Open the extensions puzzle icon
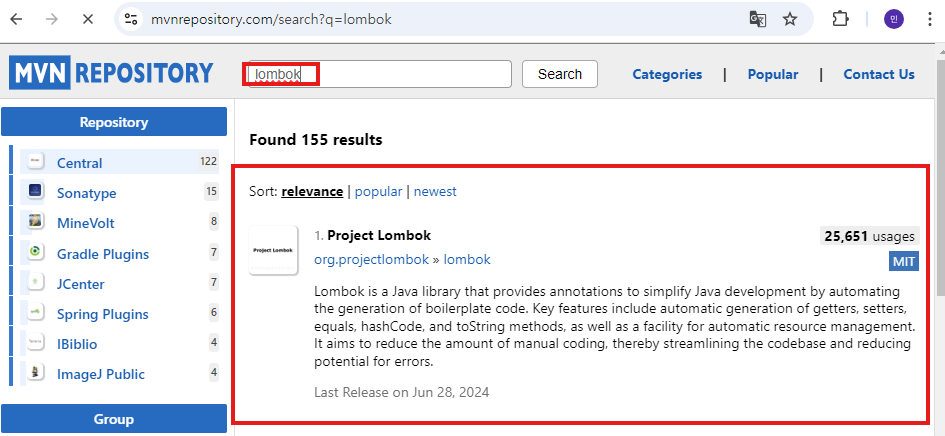This screenshot has height=436, width=945. pos(840,19)
